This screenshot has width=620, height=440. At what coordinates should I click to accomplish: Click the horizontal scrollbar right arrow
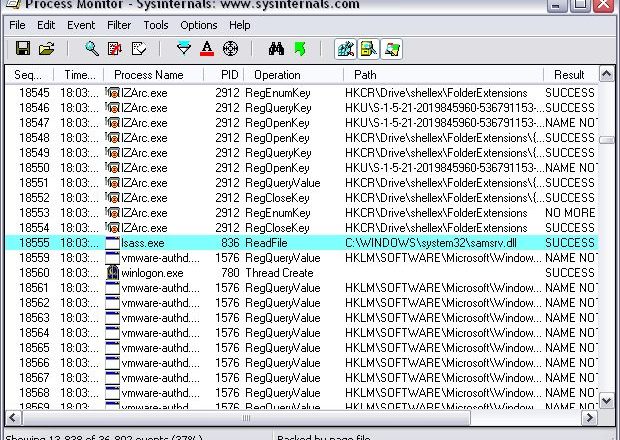coord(590,418)
